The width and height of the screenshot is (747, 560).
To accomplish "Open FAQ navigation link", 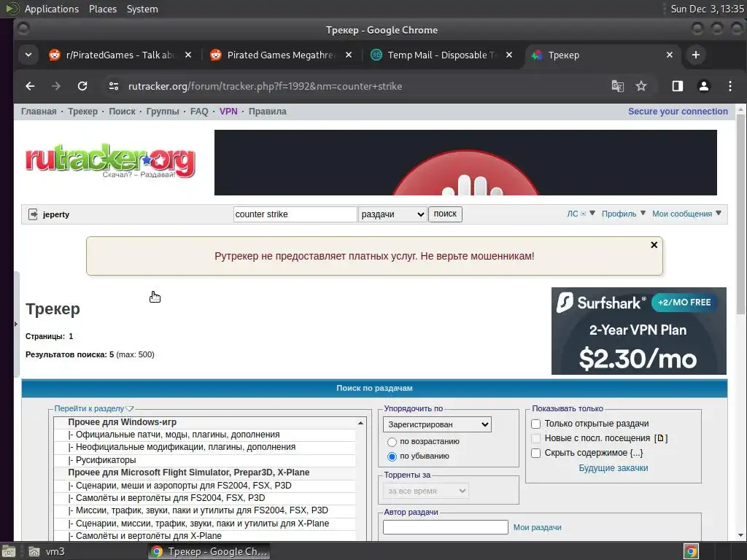I will click(x=199, y=112).
